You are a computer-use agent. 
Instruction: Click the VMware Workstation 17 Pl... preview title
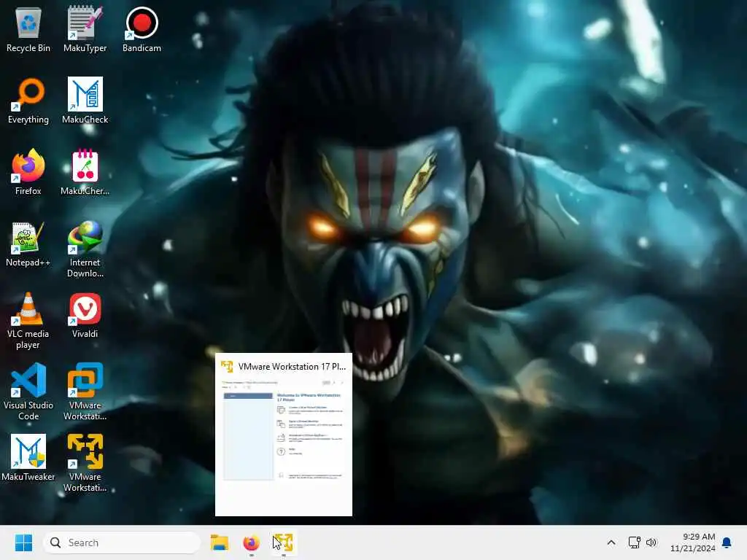pyautogui.click(x=292, y=367)
